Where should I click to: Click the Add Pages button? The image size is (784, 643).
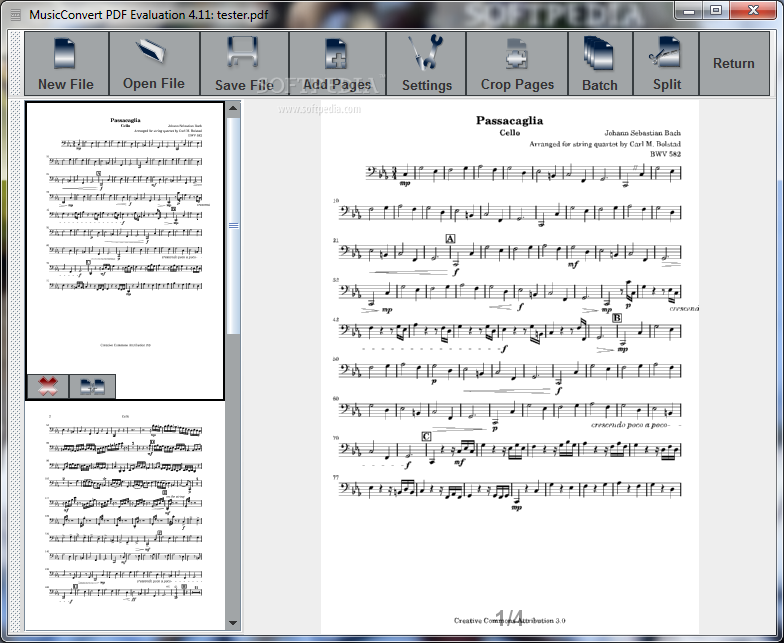[338, 64]
